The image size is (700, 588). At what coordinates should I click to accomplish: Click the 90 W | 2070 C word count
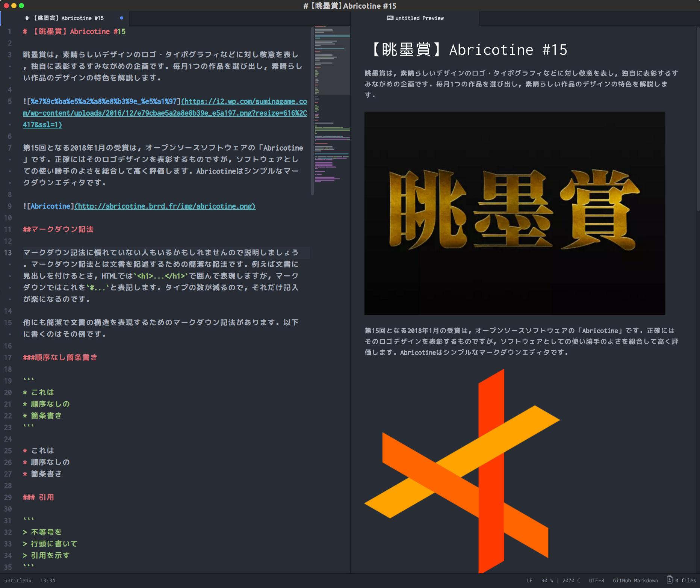pos(561,580)
